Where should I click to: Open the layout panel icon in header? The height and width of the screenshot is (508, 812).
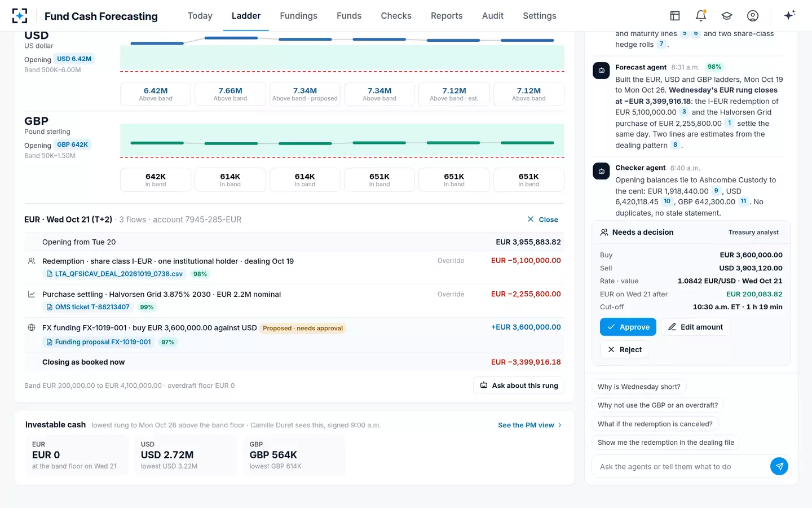click(x=675, y=16)
